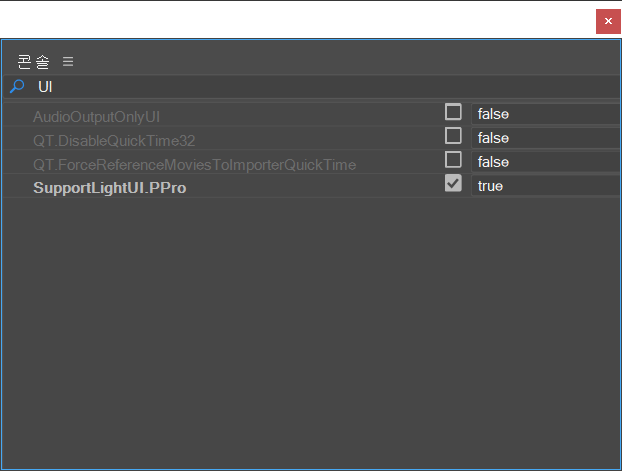Viewport: 622px width, 471px height.
Task: Click the false value field for AudioOutputOnlyUI
Action: [x=546, y=114]
